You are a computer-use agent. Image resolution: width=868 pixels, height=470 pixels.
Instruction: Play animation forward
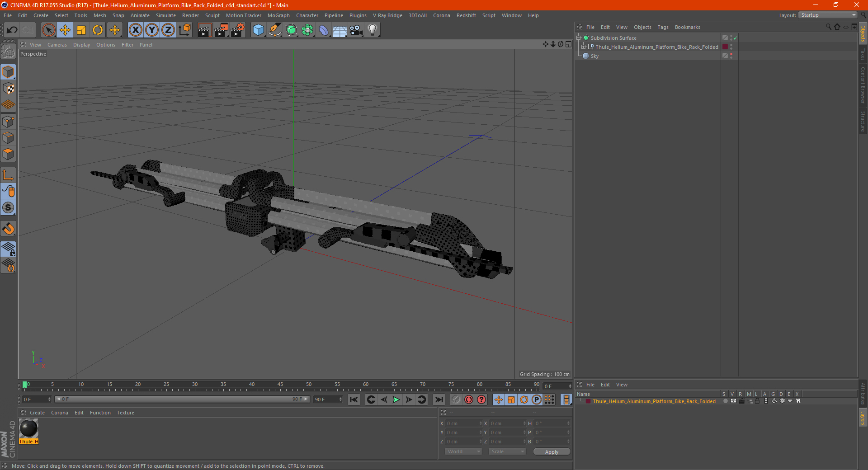(396, 399)
